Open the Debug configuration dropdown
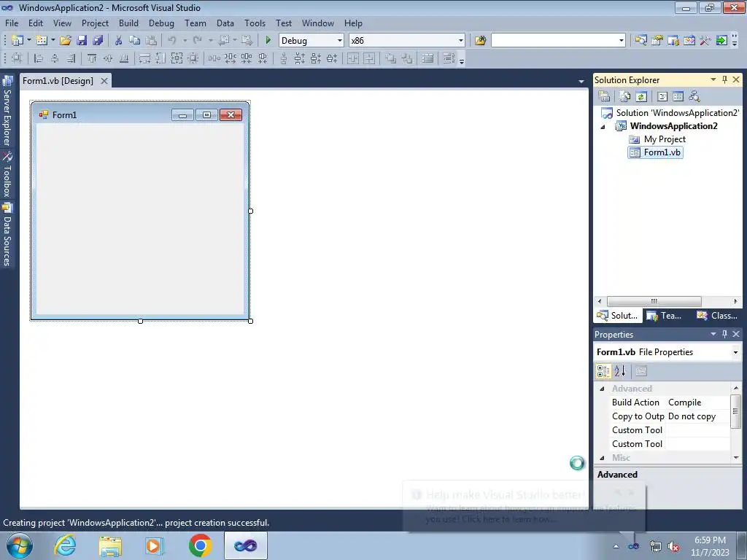This screenshot has height=560, width=747. tap(340, 41)
